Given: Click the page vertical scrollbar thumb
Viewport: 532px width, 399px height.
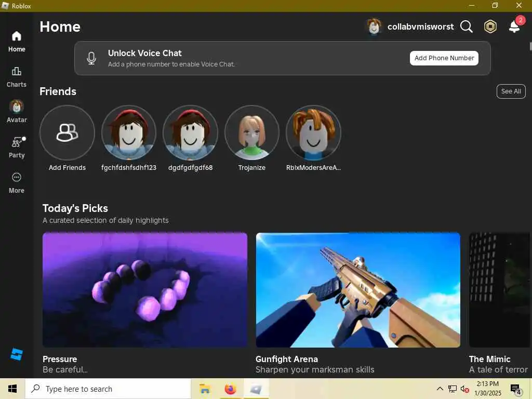Looking at the screenshot, I should (x=530, y=46).
